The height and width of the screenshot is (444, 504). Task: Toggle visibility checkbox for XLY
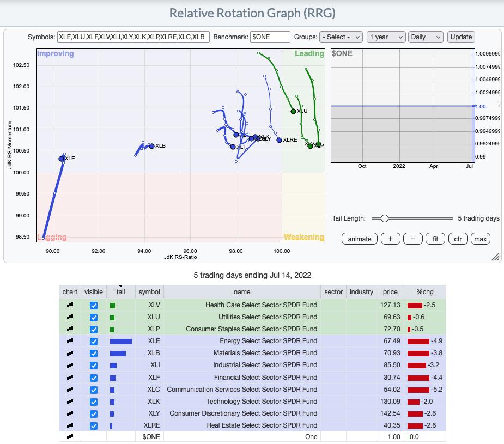(94, 414)
